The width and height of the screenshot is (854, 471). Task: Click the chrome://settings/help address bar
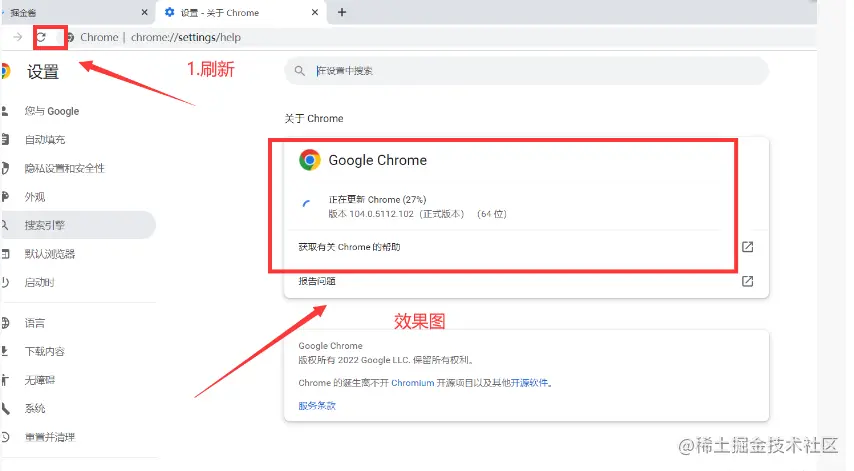[186, 38]
